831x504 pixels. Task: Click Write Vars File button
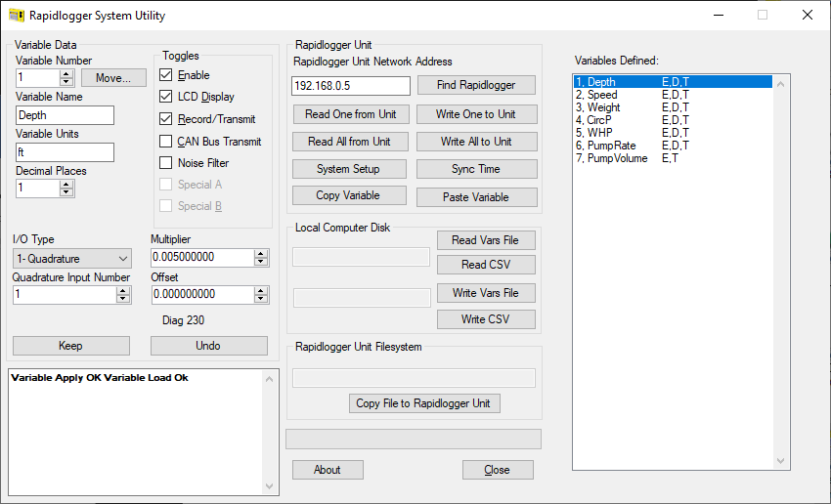click(486, 293)
